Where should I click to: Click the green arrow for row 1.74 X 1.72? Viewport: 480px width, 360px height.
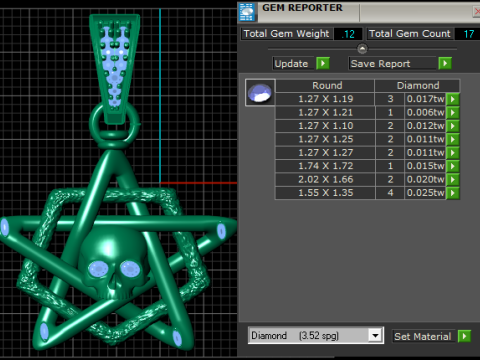point(453,166)
